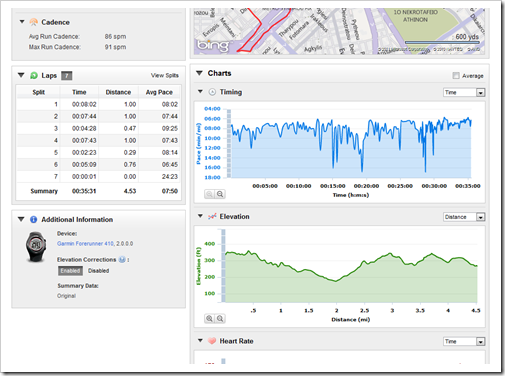The width and height of the screenshot is (505, 376).
Task: Open the View Splits link
Action: click(165, 75)
